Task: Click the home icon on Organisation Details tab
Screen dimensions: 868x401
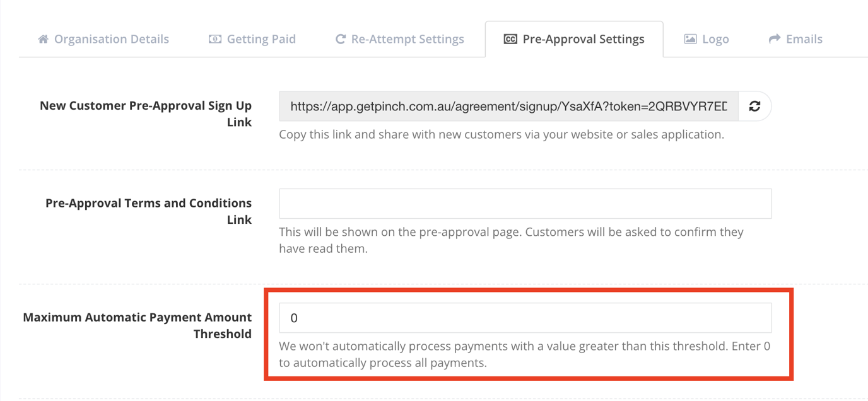Action: 42,39
